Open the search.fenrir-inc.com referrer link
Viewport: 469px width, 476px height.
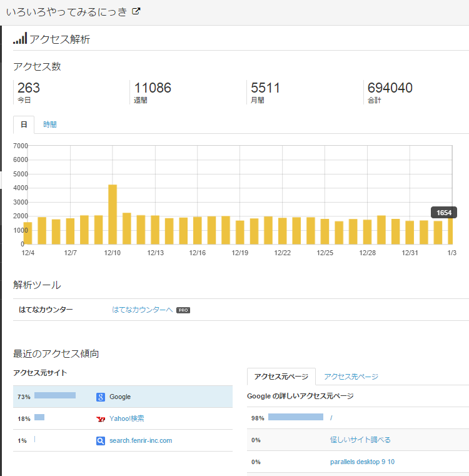tap(141, 440)
